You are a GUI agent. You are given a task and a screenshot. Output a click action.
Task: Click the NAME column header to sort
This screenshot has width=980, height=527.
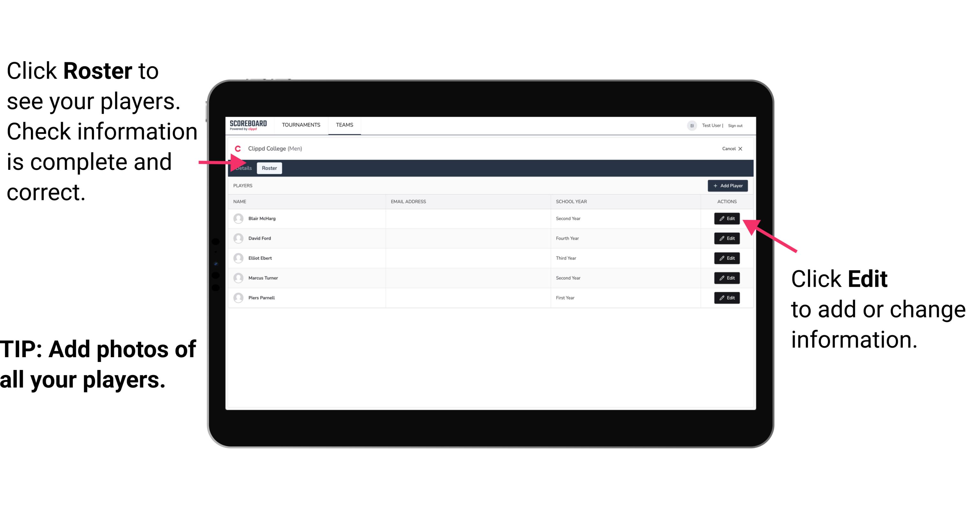tap(242, 201)
